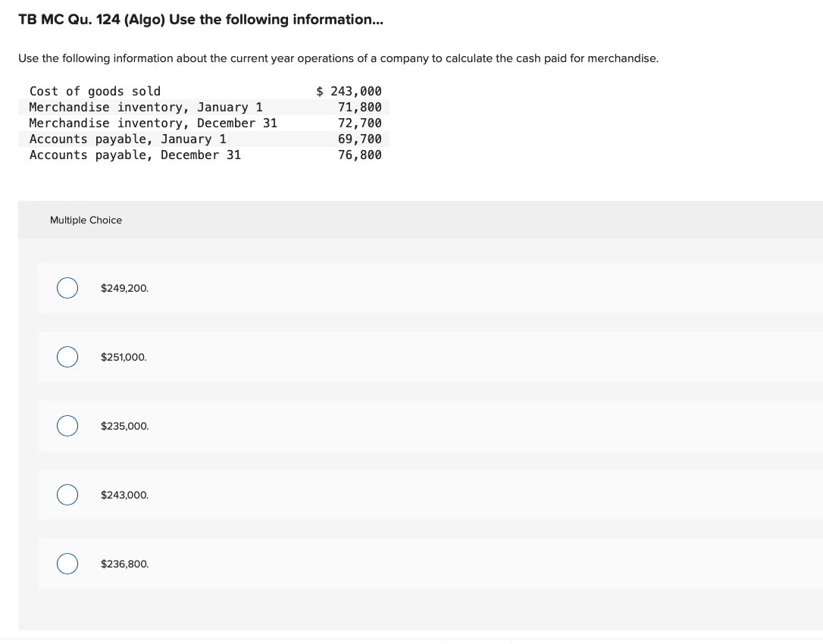Click the $249,200 answer label
Viewport: 823px width, 644px height.
click(124, 288)
